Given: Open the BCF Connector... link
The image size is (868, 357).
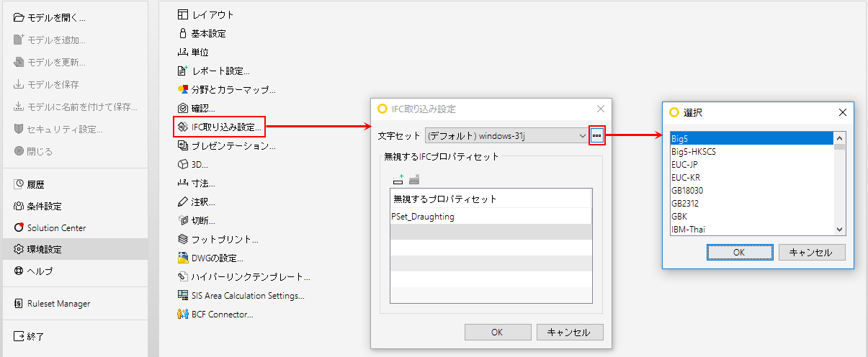Looking at the screenshot, I should pos(222,314).
